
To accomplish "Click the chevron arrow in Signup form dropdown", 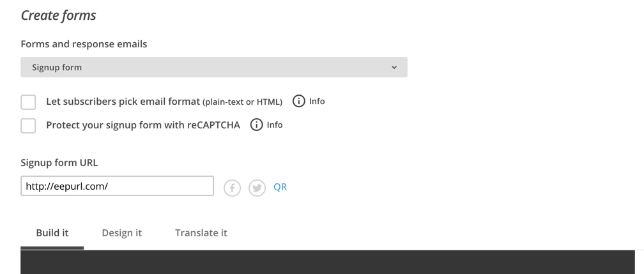I will click(x=394, y=67).
